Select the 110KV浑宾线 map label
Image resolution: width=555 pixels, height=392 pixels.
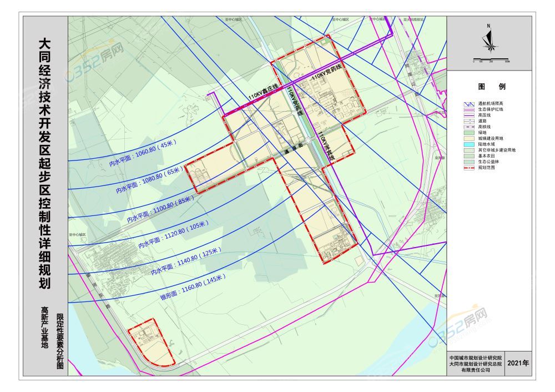point(325,147)
